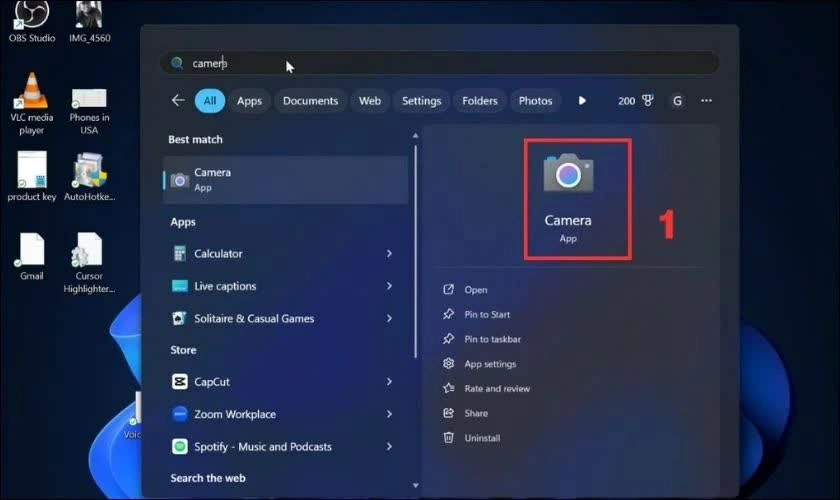
Task: Expand the Live captions chevron
Action: pyautogui.click(x=389, y=286)
